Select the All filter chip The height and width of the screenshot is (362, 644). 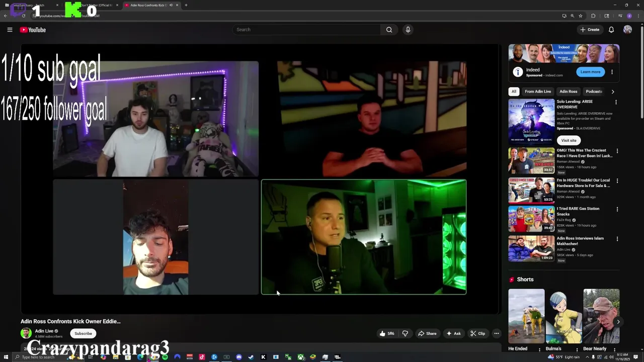click(x=514, y=92)
